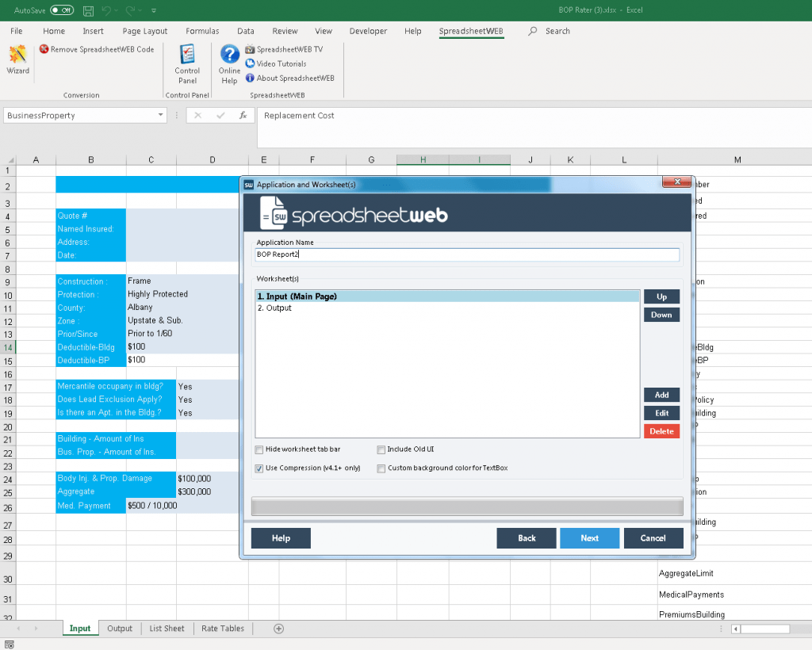Click column header D
This screenshot has width=812, height=650.
[213, 160]
